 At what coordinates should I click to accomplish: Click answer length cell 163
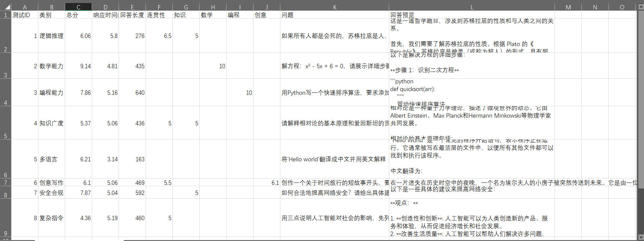point(132,159)
